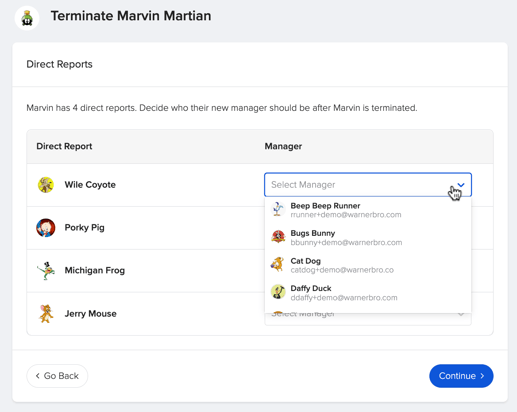Click Marvin Martian's avatar in the header

[x=27, y=18]
